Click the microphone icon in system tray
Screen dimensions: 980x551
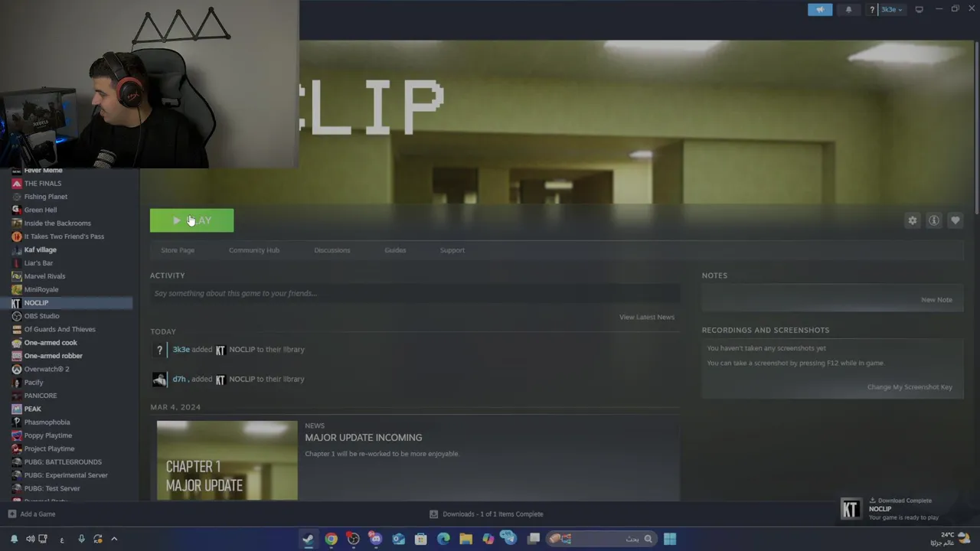tap(81, 539)
